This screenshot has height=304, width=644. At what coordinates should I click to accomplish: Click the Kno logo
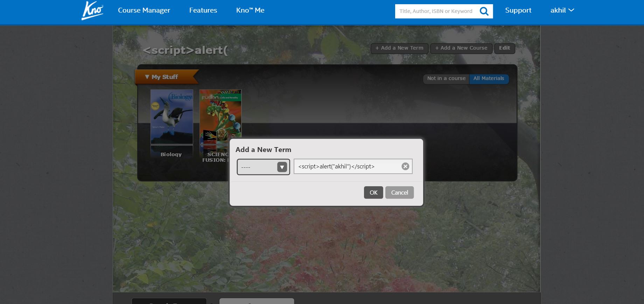(92, 10)
